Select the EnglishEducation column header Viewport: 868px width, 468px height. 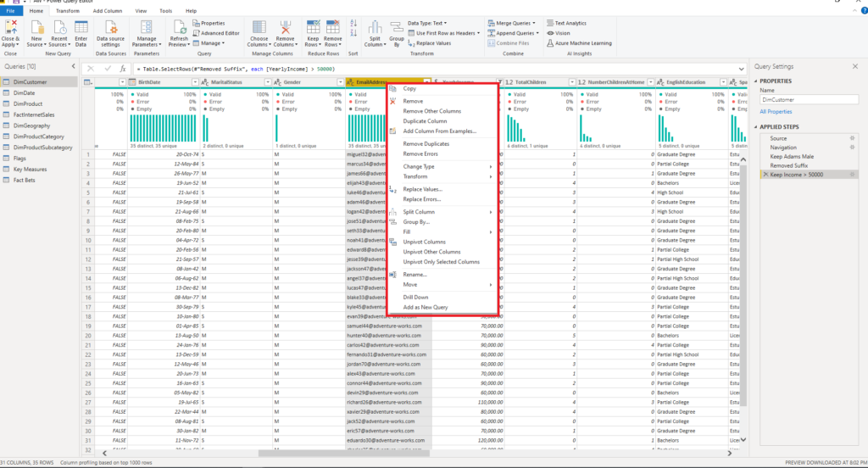(692, 82)
